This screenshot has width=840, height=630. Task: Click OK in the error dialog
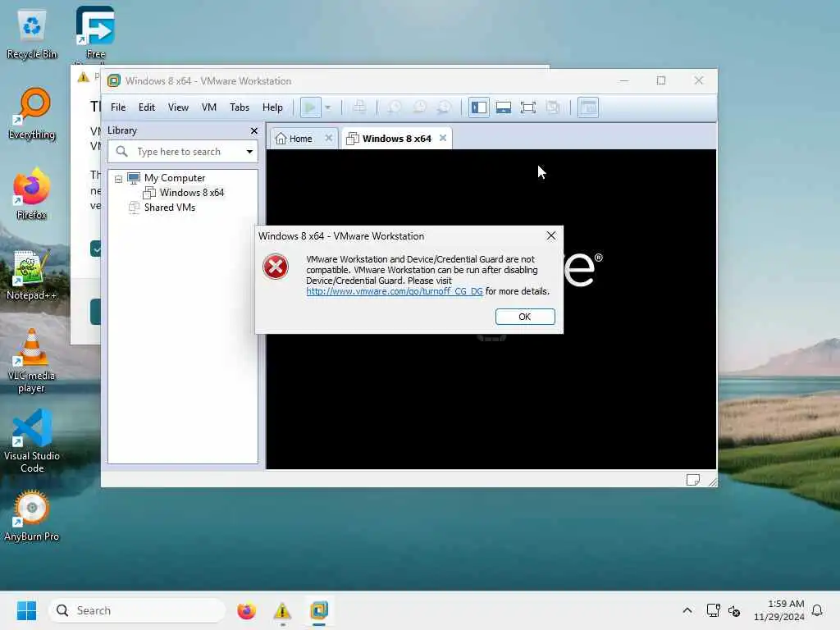[525, 317]
